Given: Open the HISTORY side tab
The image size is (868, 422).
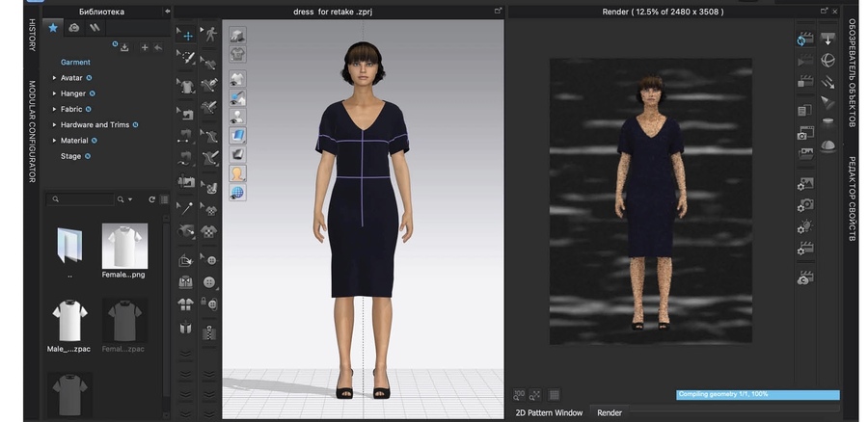Looking at the screenshot, I should (32, 35).
